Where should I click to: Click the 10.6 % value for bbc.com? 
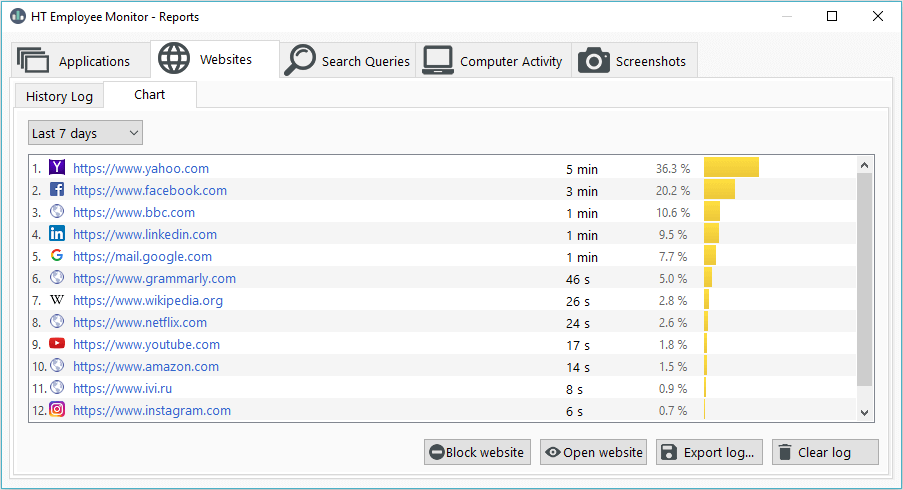[673, 212]
